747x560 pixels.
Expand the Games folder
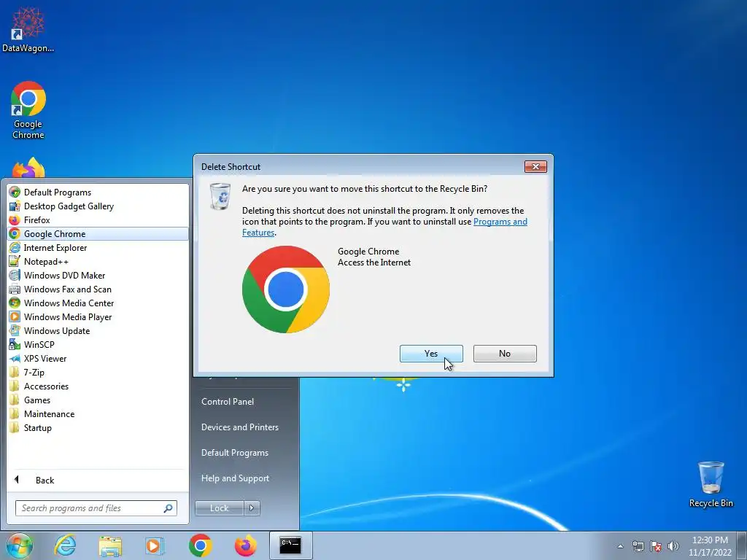(98, 400)
